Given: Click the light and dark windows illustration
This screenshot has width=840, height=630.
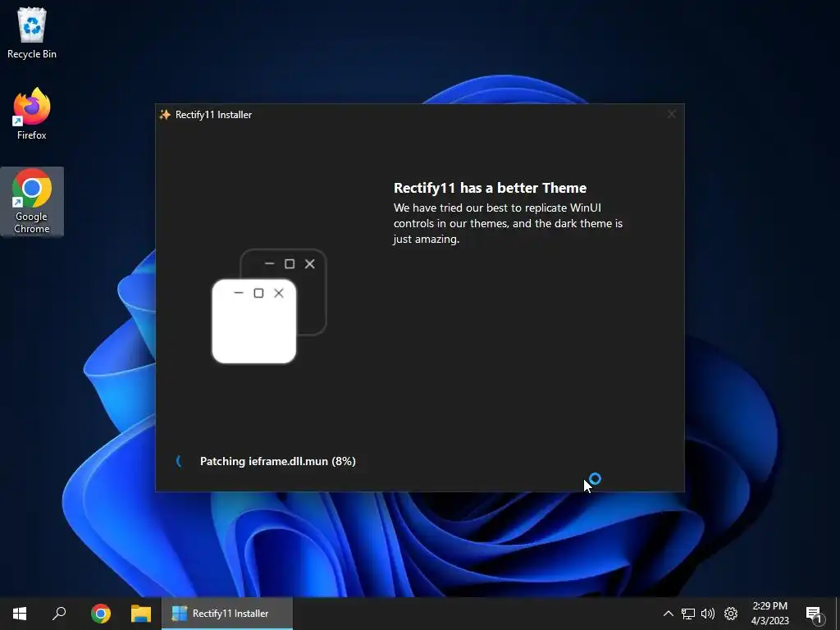Looking at the screenshot, I should [x=269, y=306].
